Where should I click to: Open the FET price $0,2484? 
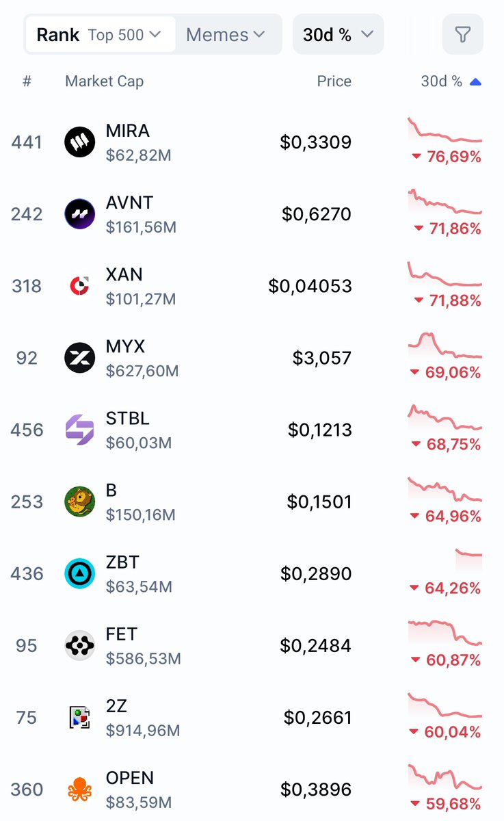click(315, 645)
